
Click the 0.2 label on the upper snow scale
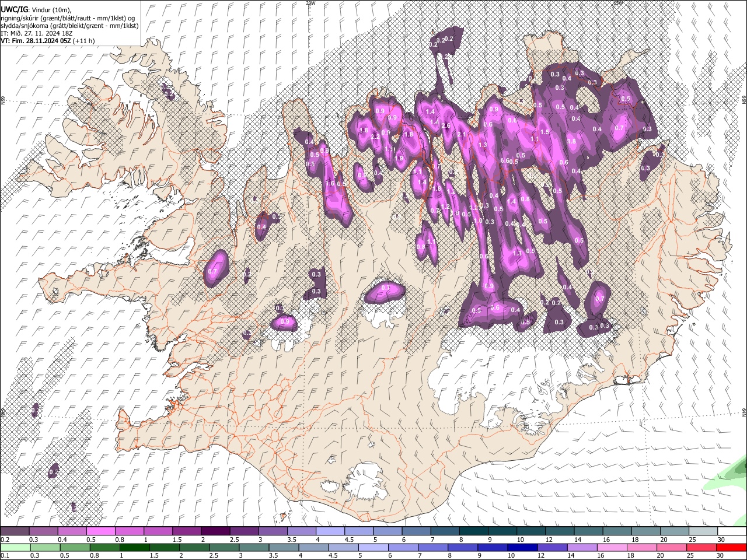(5, 540)
